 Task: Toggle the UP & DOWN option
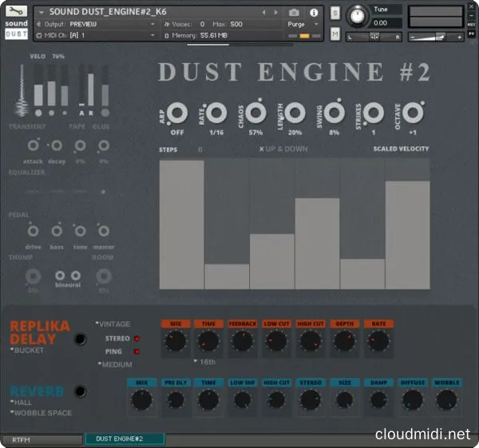coord(283,149)
